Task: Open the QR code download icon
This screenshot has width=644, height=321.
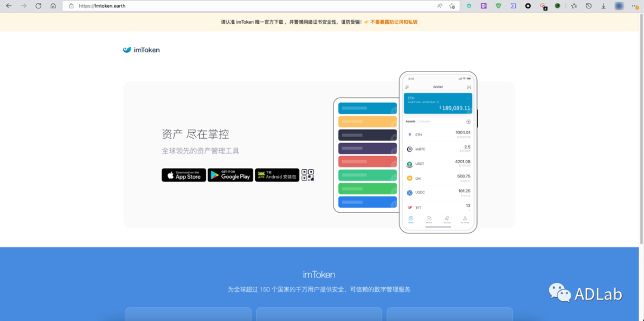Action: click(x=308, y=175)
